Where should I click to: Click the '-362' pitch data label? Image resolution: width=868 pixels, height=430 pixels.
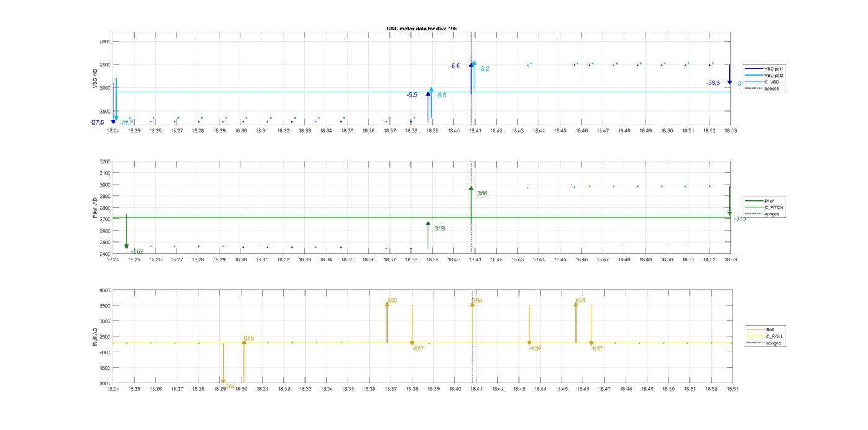137,251
